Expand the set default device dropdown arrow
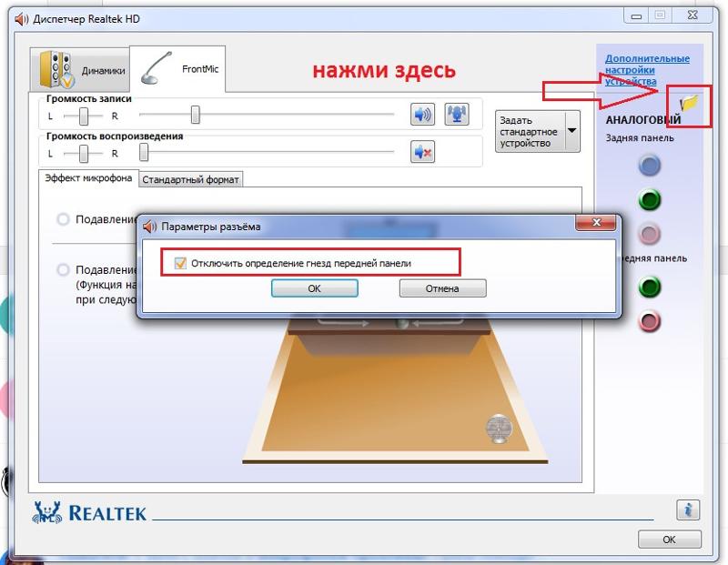This screenshot has height=565, width=728. click(572, 131)
